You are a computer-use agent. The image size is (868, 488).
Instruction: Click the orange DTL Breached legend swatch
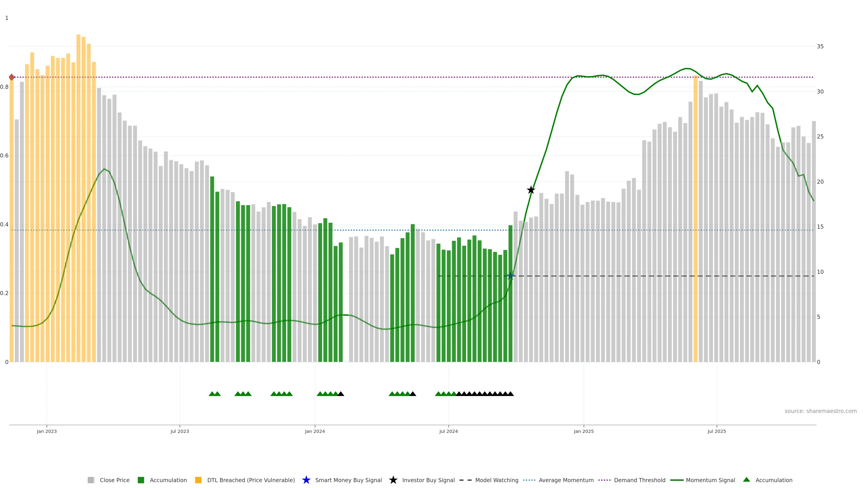198,480
